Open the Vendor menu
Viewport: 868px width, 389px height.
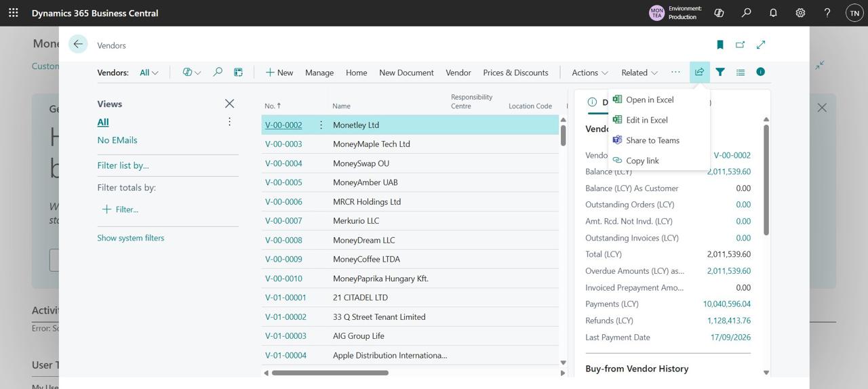click(x=458, y=73)
